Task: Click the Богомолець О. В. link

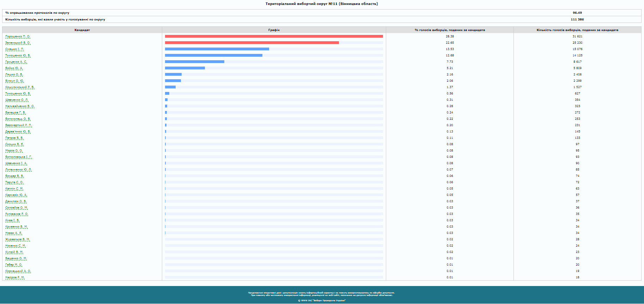Action: [x=18, y=119]
